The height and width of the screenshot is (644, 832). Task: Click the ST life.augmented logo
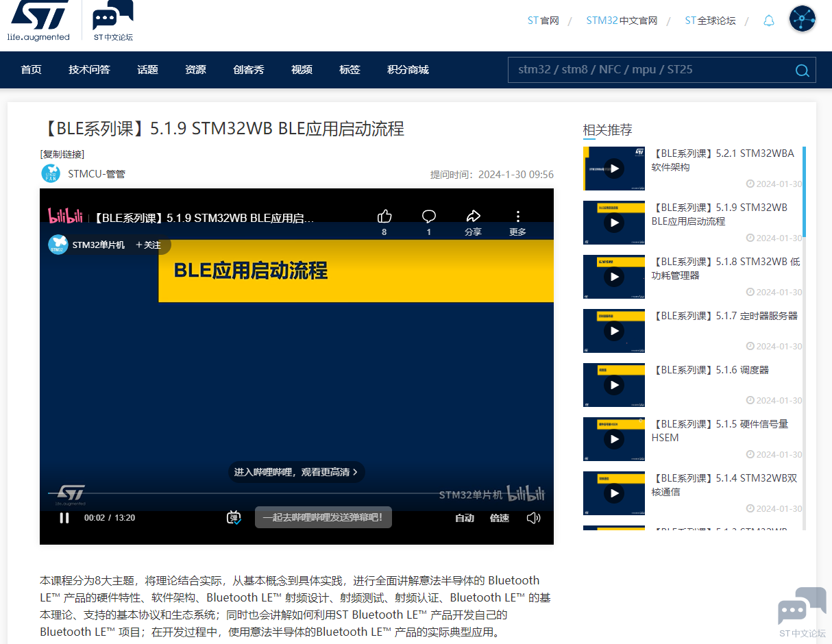[x=39, y=21]
